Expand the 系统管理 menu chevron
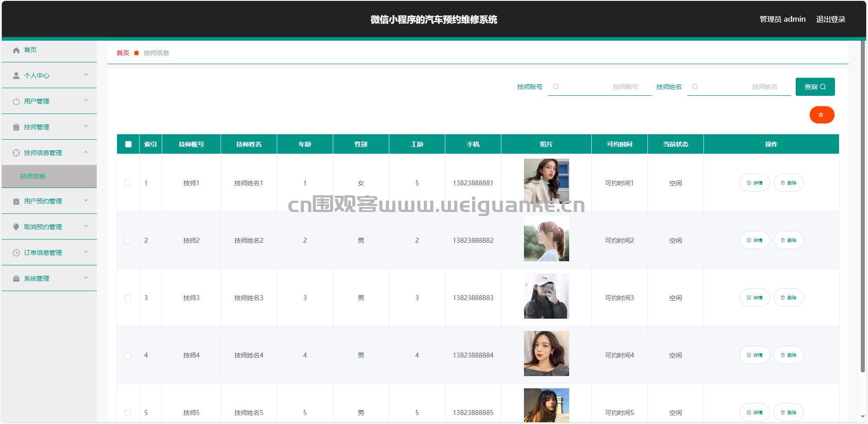 click(x=86, y=278)
